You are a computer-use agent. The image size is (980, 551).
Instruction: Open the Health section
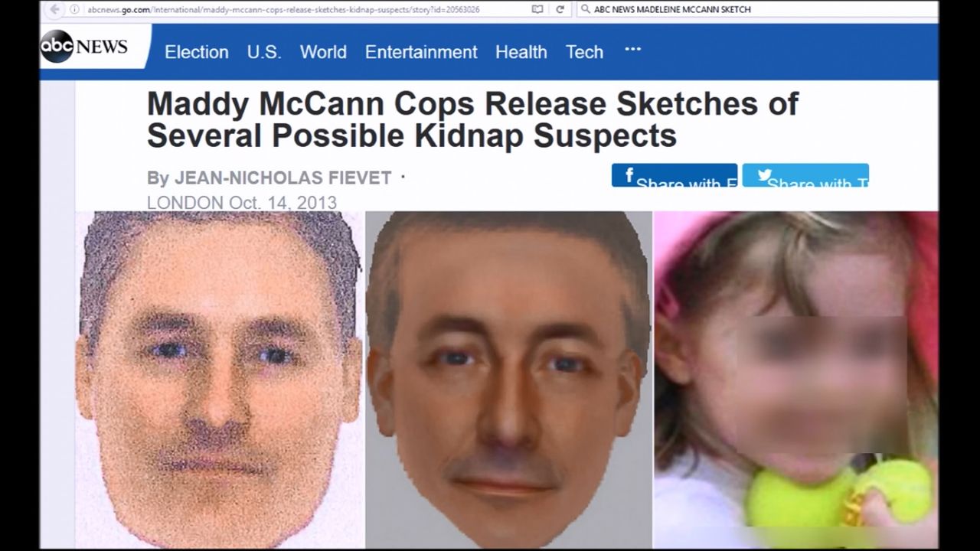(x=521, y=52)
